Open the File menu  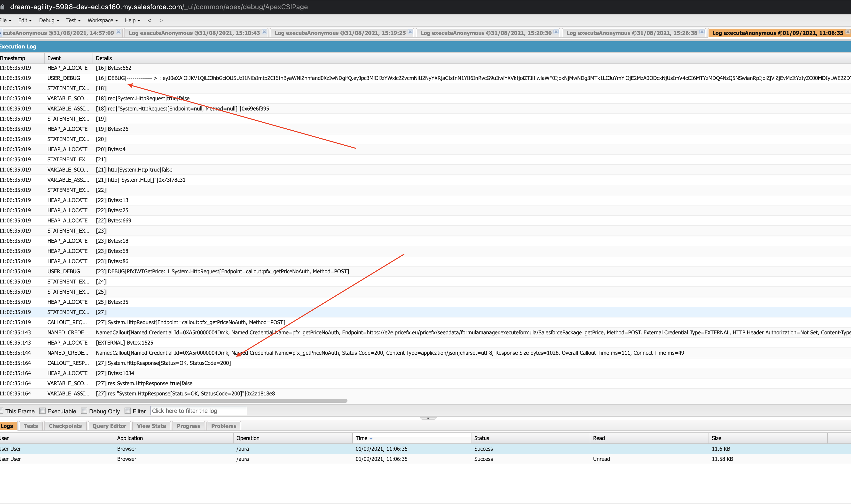pyautogui.click(x=5, y=20)
